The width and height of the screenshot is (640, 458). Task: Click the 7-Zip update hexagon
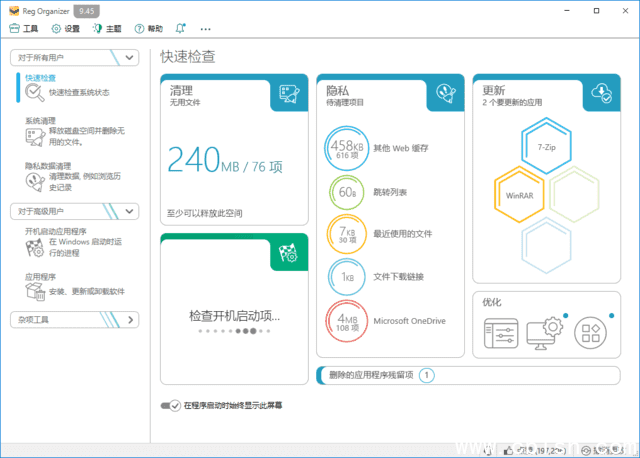coord(546,146)
